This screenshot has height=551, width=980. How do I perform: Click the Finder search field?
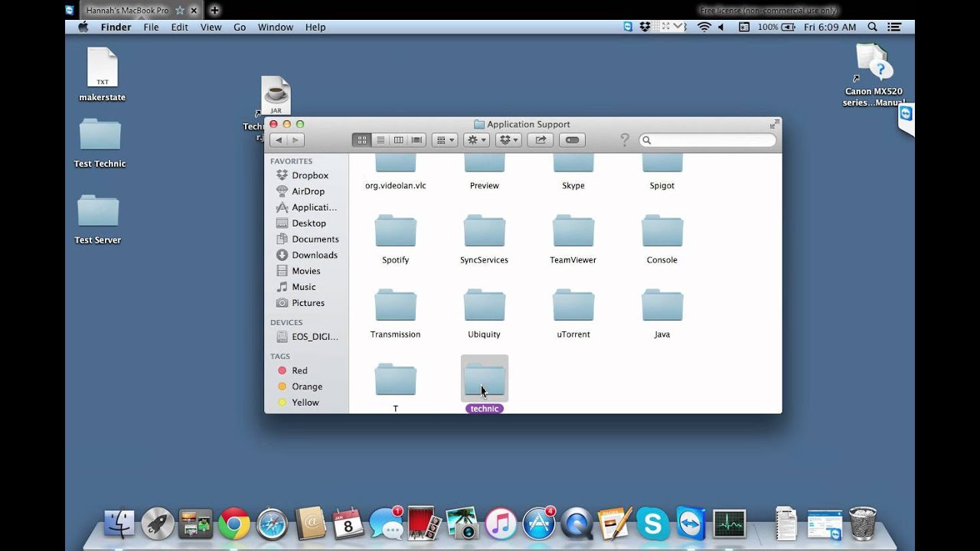coord(707,140)
